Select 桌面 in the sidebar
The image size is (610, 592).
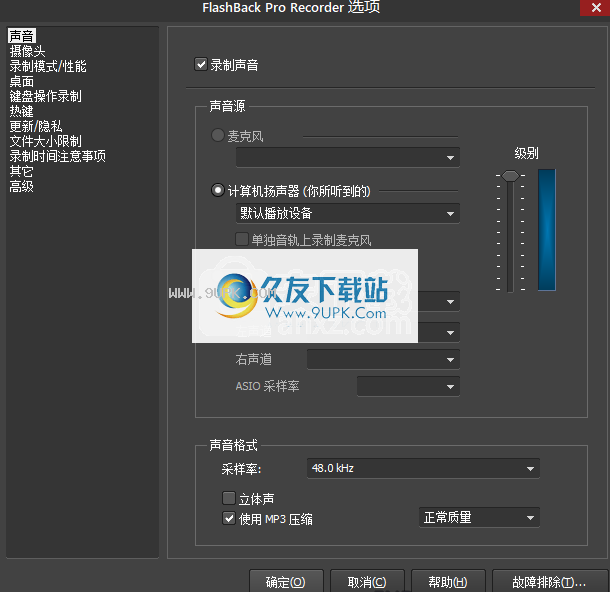(x=21, y=81)
